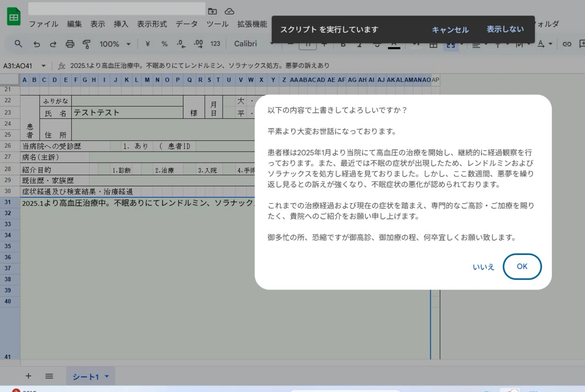This screenshot has width=585, height=392.
Task: Click the fx function icon
Action: tap(62, 66)
